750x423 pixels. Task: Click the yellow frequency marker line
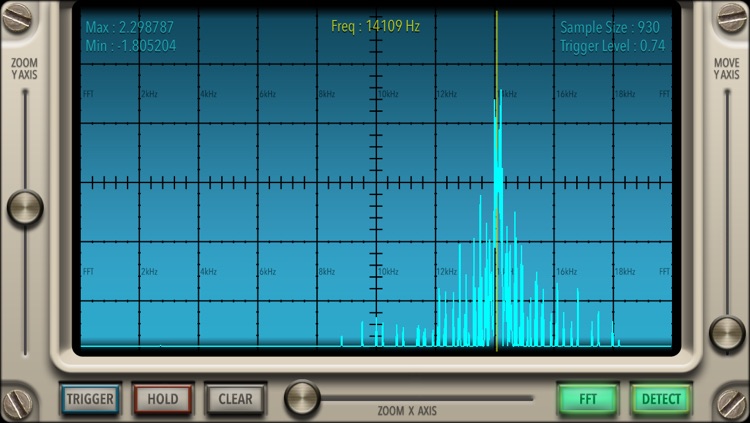pos(496,182)
